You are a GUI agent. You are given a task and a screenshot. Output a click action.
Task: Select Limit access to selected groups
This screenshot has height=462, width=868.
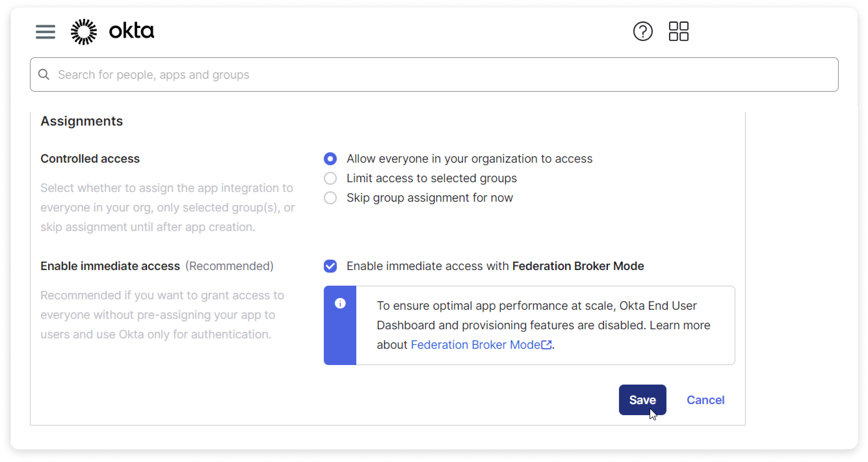pyautogui.click(x=330, y=178)
